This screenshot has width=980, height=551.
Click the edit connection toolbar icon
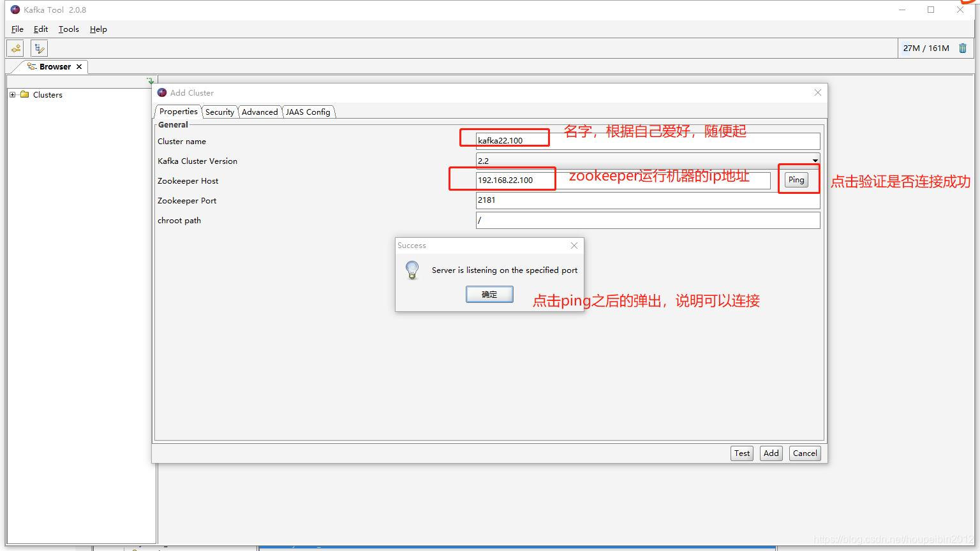tap(39, 48)
